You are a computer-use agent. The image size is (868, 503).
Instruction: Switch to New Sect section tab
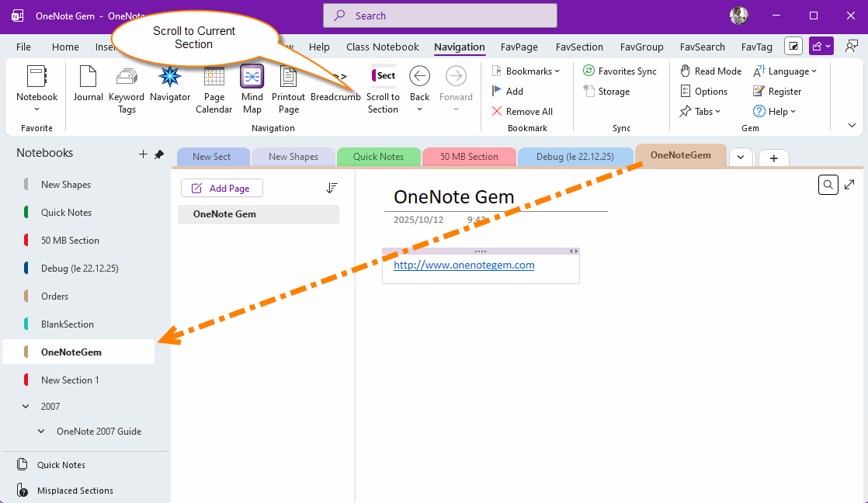coord(212,157)
